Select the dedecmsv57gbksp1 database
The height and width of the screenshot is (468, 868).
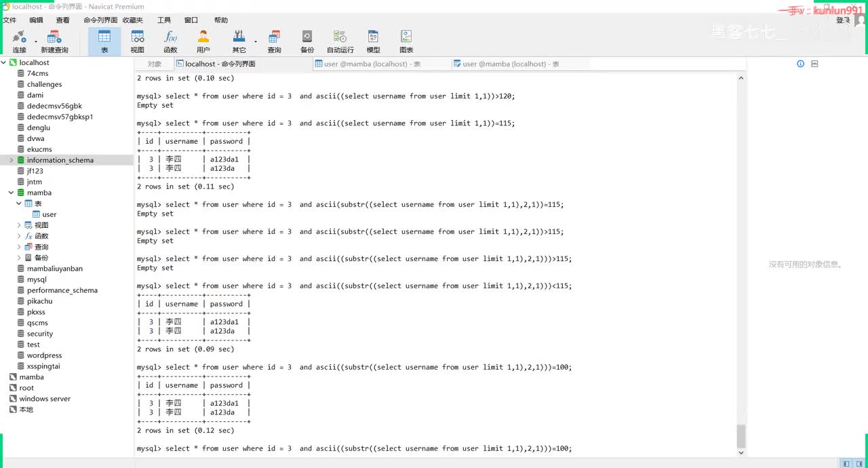(60, 117)
